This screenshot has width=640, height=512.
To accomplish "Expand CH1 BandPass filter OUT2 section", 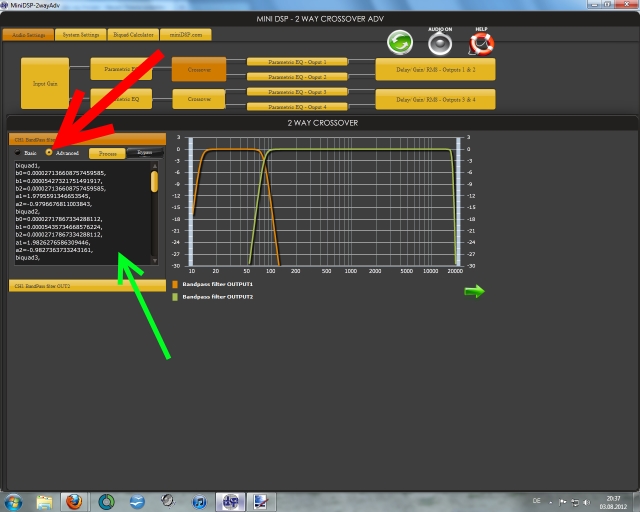I will pos(87,286).
